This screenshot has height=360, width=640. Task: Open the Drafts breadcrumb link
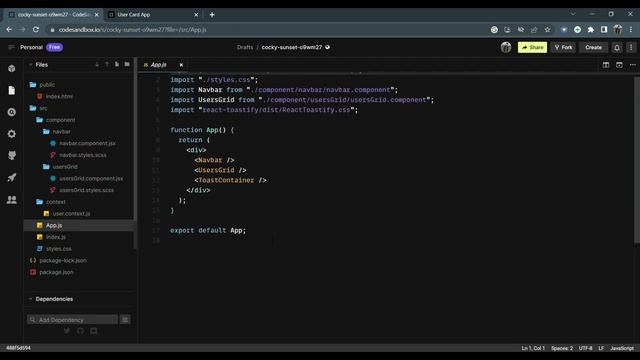[x=245, y=47]
